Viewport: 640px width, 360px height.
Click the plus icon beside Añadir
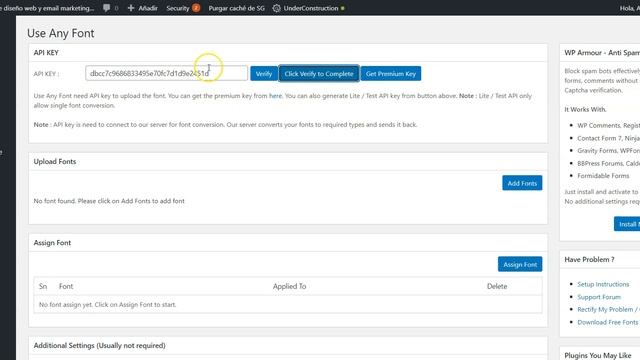coord(131,8)
